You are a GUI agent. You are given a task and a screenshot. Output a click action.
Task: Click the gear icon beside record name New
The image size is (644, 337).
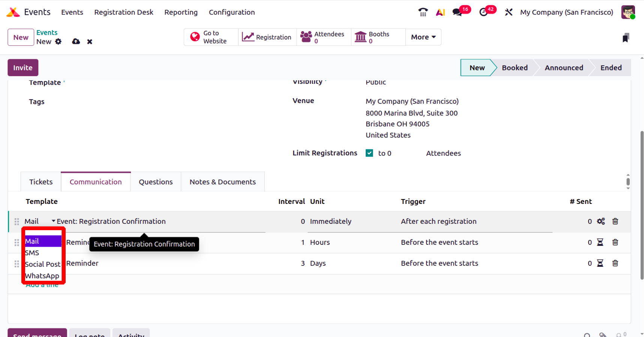point(58,42)
